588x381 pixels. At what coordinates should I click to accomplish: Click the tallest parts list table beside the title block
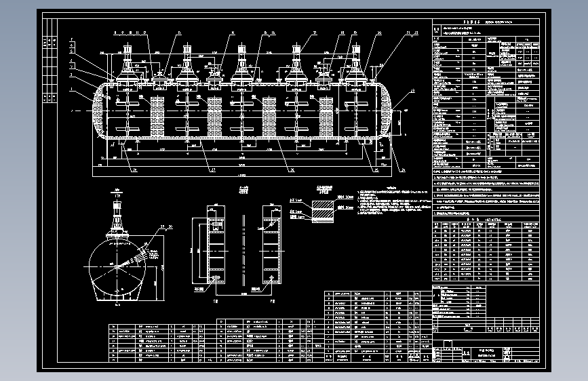(x=378, y=326)
